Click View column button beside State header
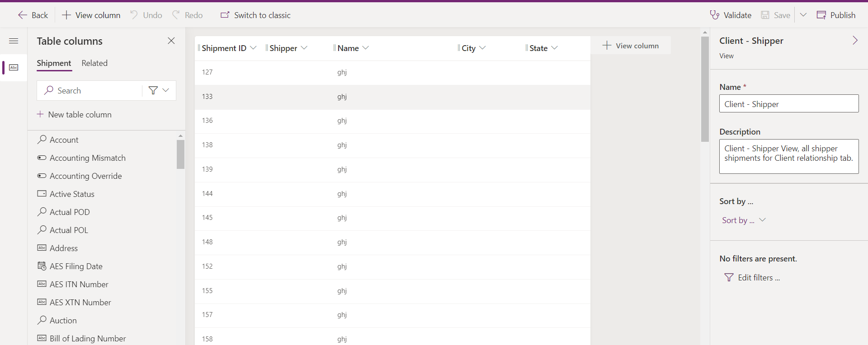The height and width of the screenshot is (345, 868). tap(631, 46)
